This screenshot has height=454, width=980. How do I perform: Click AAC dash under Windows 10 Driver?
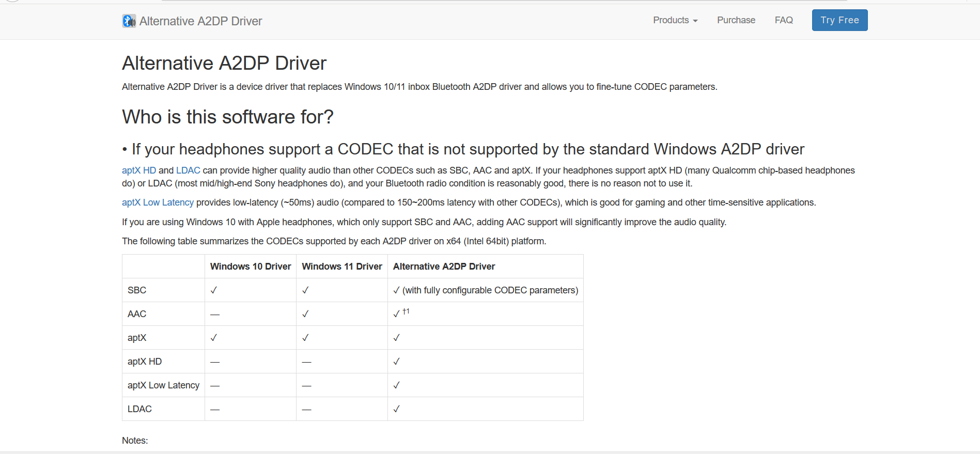pos(215,314)
